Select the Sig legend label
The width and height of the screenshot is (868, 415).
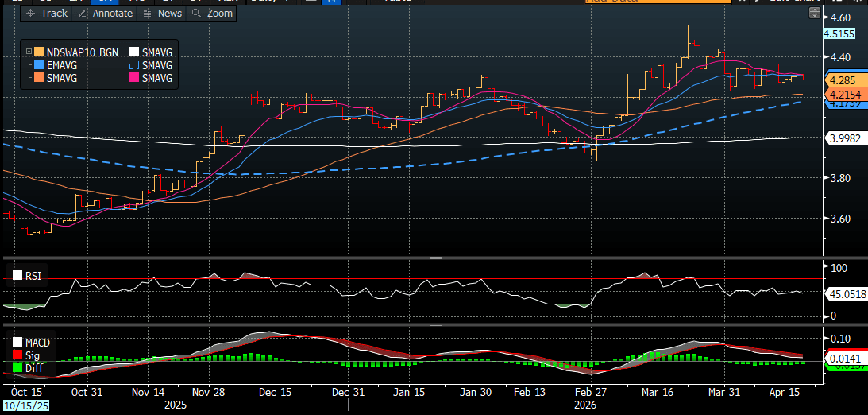tap(32, 355)
